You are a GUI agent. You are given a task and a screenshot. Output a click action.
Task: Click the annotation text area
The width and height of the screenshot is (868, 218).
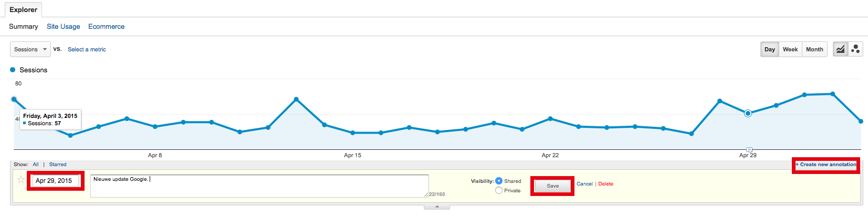point(259,186)
